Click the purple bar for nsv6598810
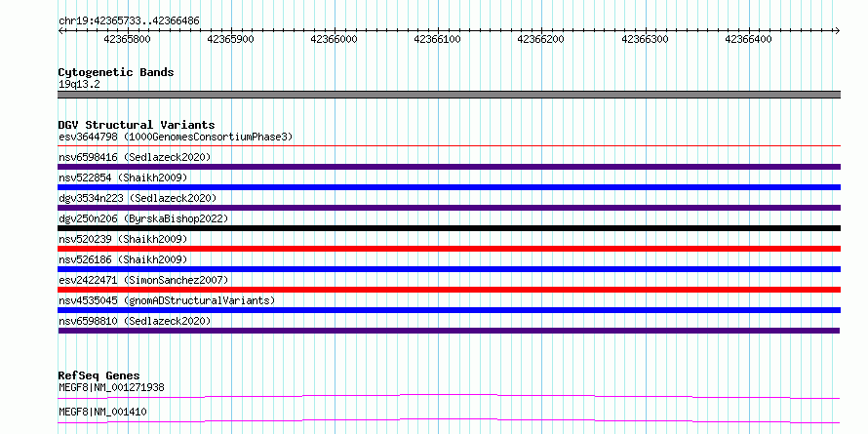Viewport: 868px width, 434px height. pyautogui.click(x=449, y=331)
